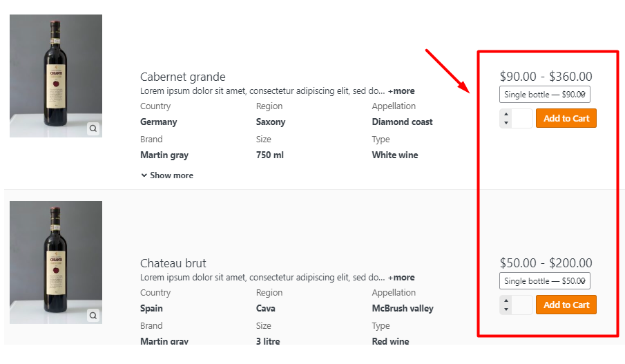Increase quantity for Cabernet grande
Viewport: 625px width, 364px height.
coord(506,114)
